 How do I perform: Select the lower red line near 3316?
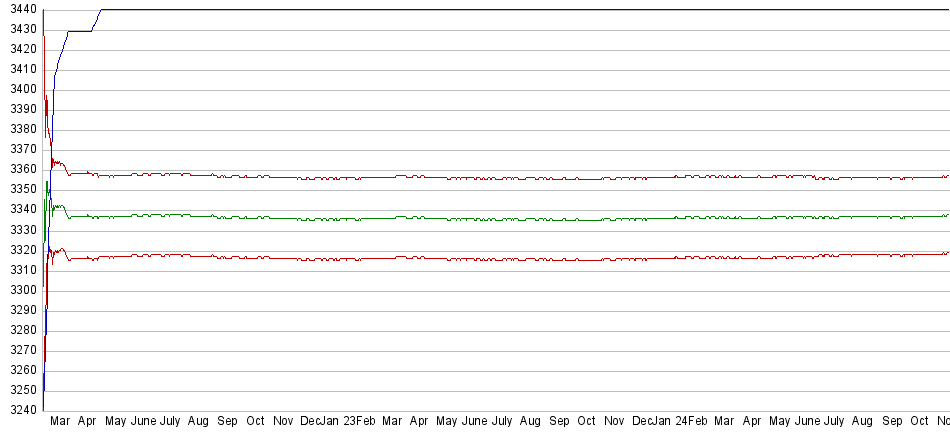(x=500, y=258)
